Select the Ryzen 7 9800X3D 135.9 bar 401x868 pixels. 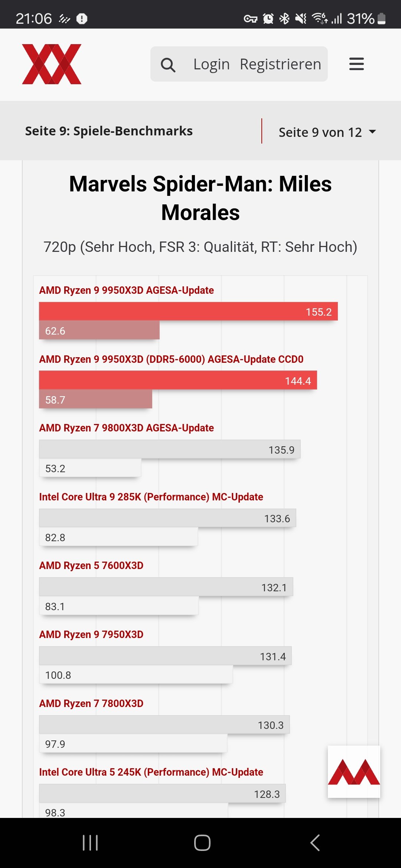[170, 449]
